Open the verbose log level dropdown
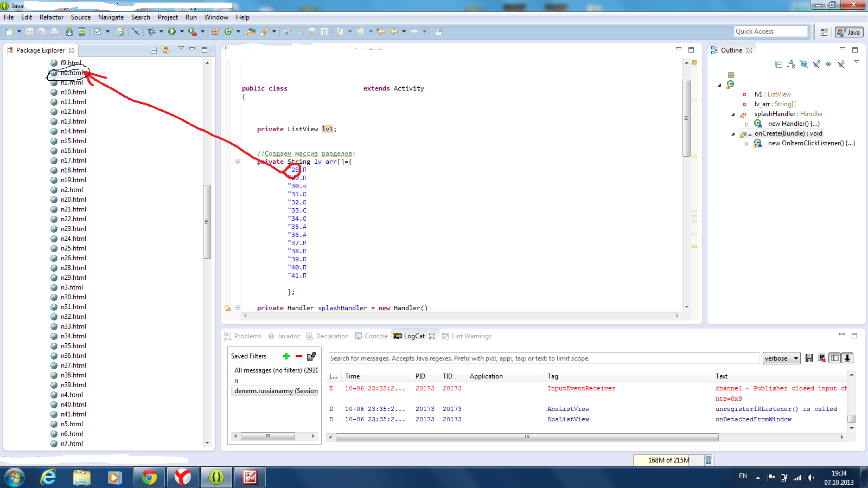This screenshot has width=868, height=488. [781, 358]
